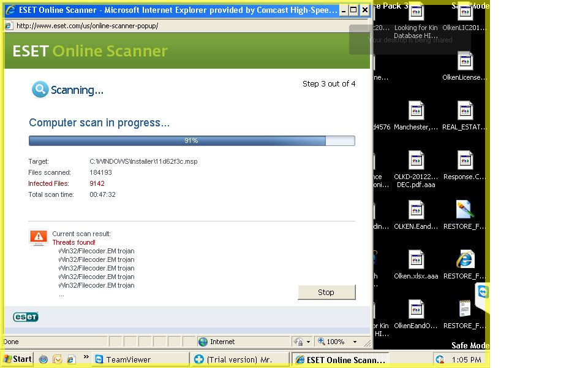This screenshot has height=368, width=588.
Task: Select OlkenLicense... desktop file
Action: pos(465,67)
